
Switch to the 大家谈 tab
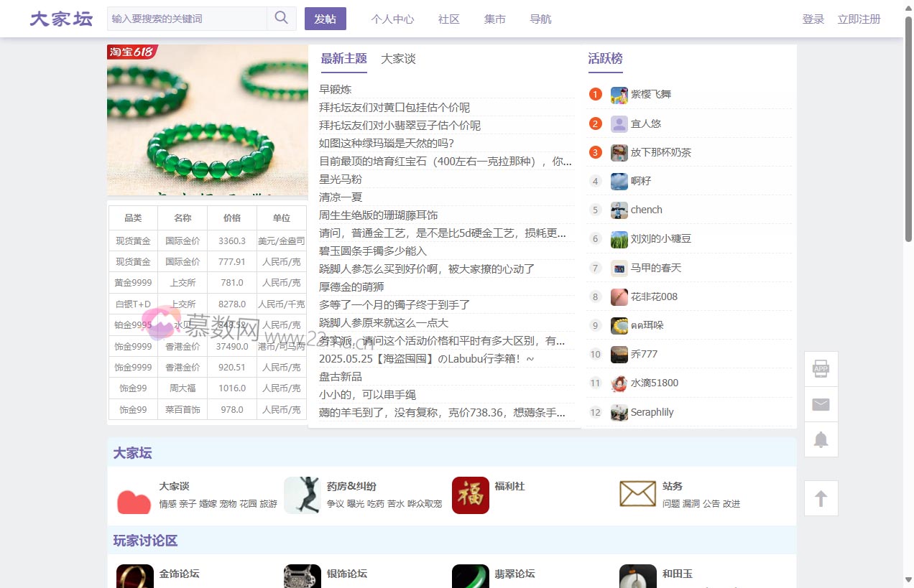pos(398,59)
